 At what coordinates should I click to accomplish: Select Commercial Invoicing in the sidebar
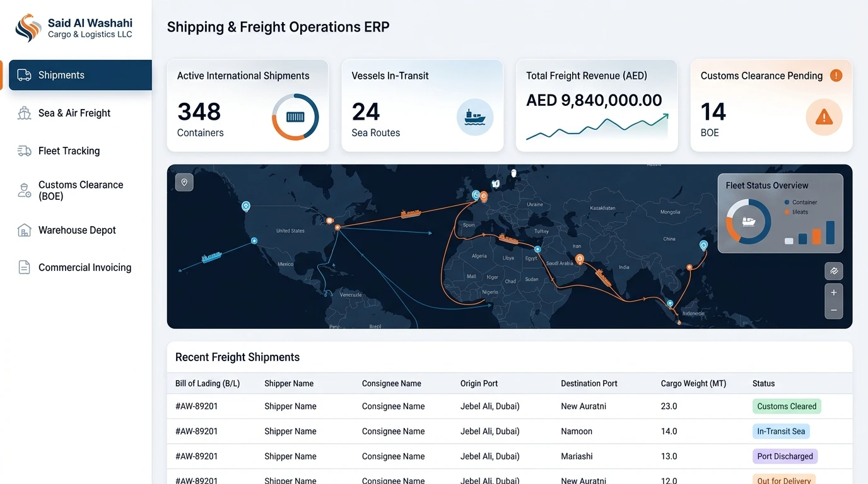pyautogui.click(x=85, y=267)
